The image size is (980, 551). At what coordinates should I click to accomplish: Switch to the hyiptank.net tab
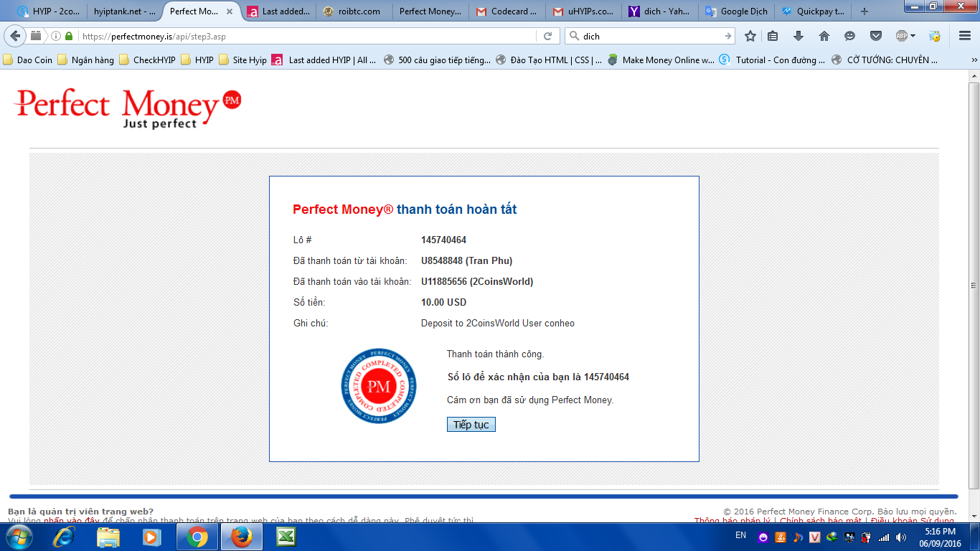coord(125,11)
